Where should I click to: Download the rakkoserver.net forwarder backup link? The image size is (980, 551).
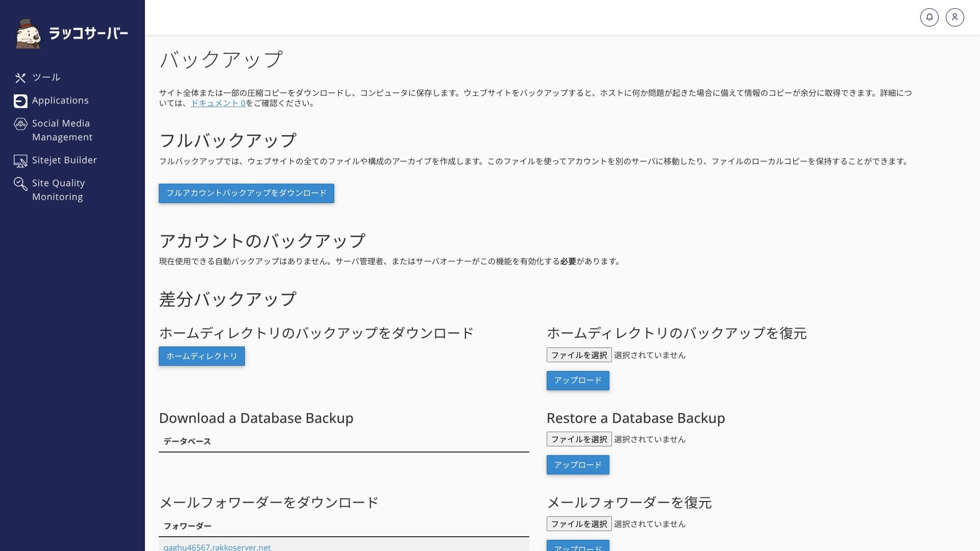pyautogui.click(x=217, y=547)
